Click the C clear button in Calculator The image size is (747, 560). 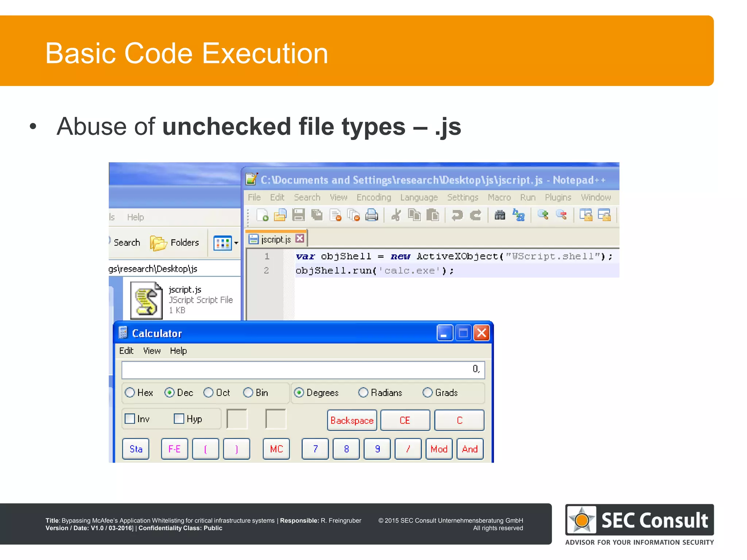click(x=459, y=420)
